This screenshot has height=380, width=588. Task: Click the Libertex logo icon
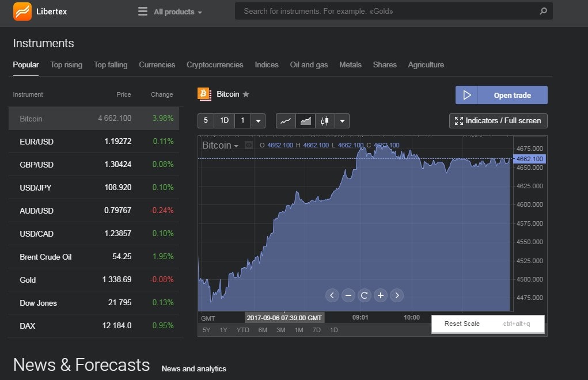click(x=22, y=12)
